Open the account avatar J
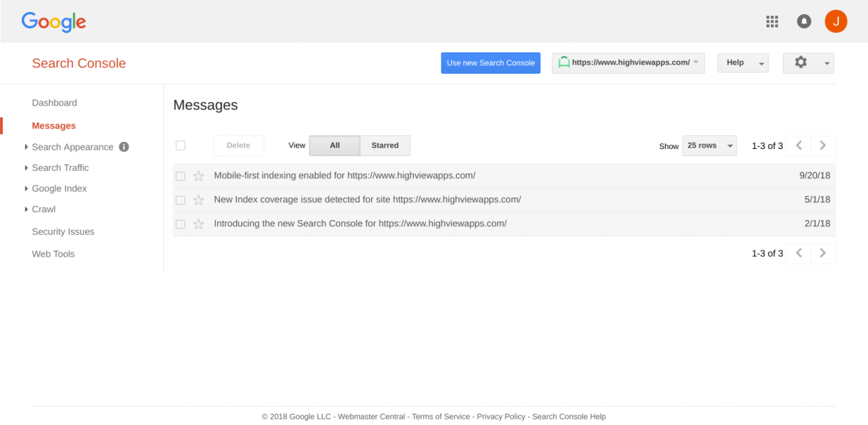 coord(835,21)
